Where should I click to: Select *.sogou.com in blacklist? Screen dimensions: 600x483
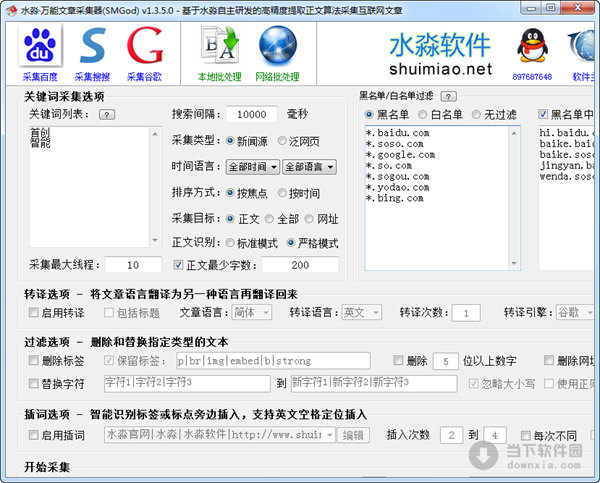coord(398,176)
